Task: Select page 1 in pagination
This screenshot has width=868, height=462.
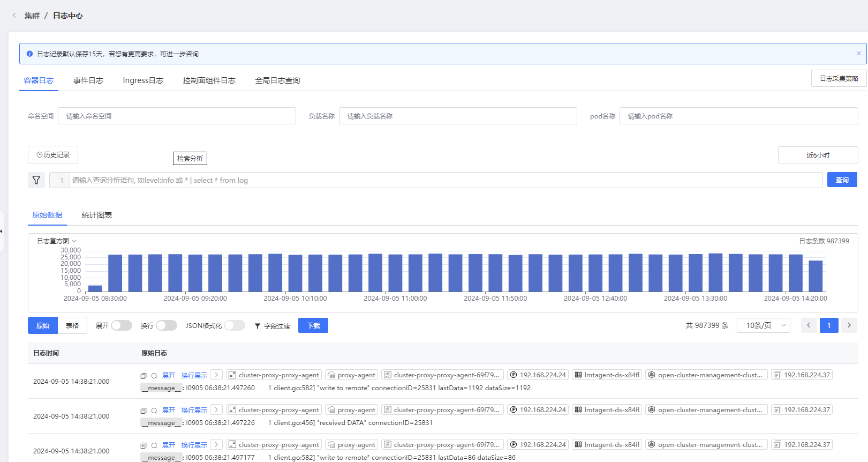Action: [x=829, y=325]
